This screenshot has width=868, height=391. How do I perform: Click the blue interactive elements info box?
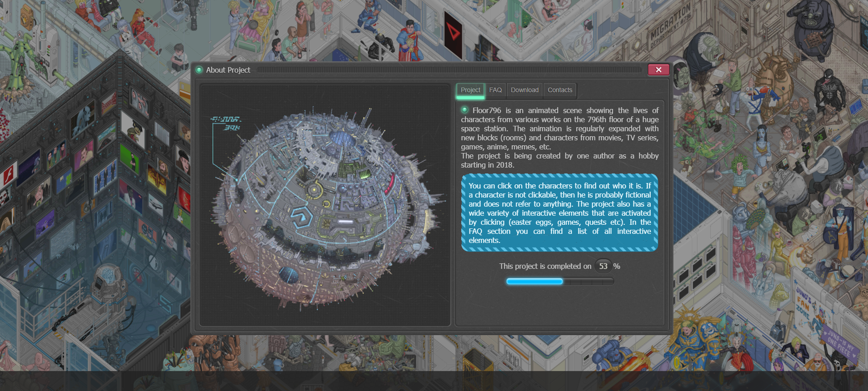(x=560, y=213)
